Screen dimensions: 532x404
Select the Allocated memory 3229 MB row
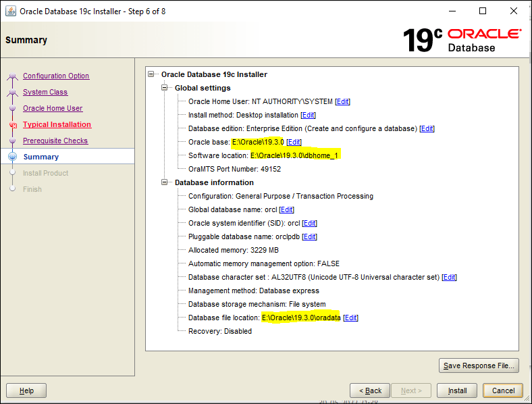[x=234, y=250]
